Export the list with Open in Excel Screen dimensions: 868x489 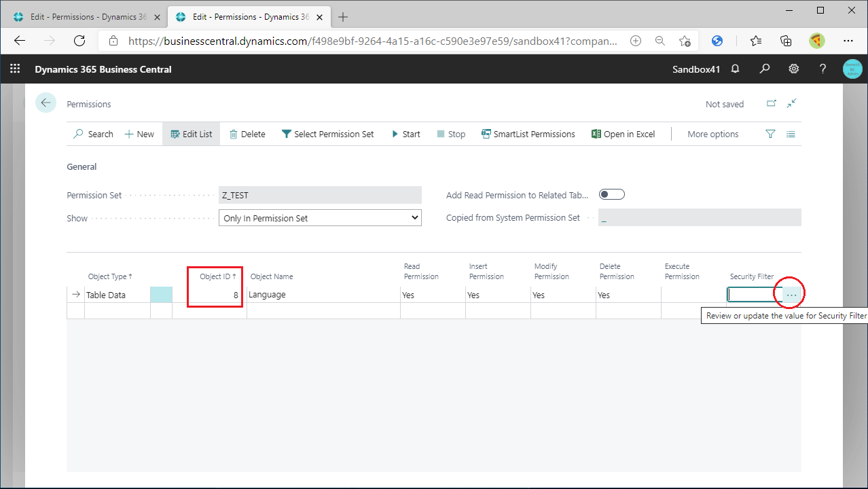(x=623, y=134)
